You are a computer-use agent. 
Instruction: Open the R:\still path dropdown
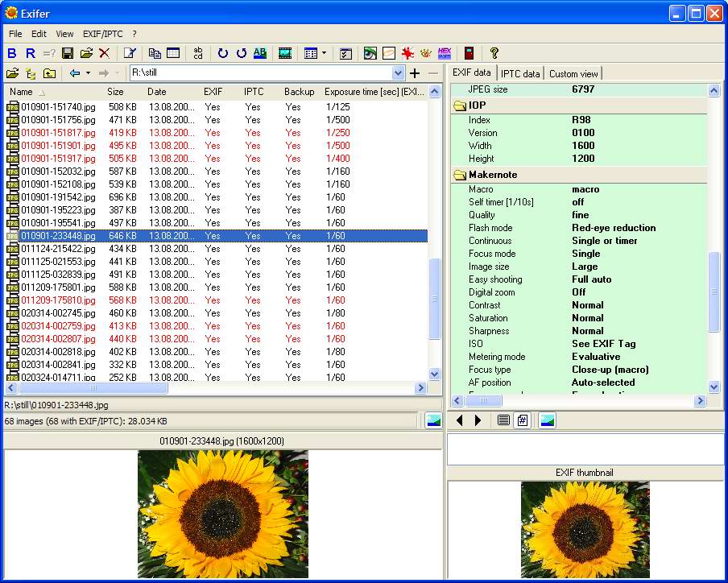[398, 73]
